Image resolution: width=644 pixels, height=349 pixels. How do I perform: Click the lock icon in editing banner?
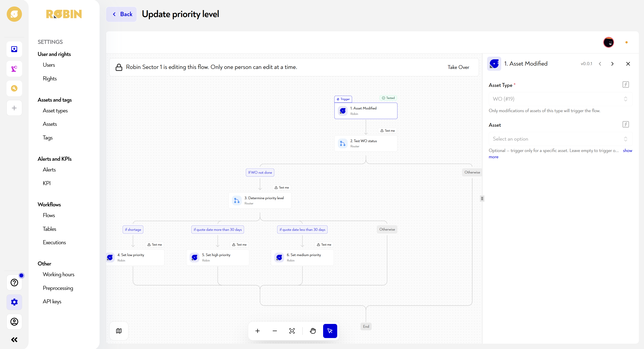[119, 67]
